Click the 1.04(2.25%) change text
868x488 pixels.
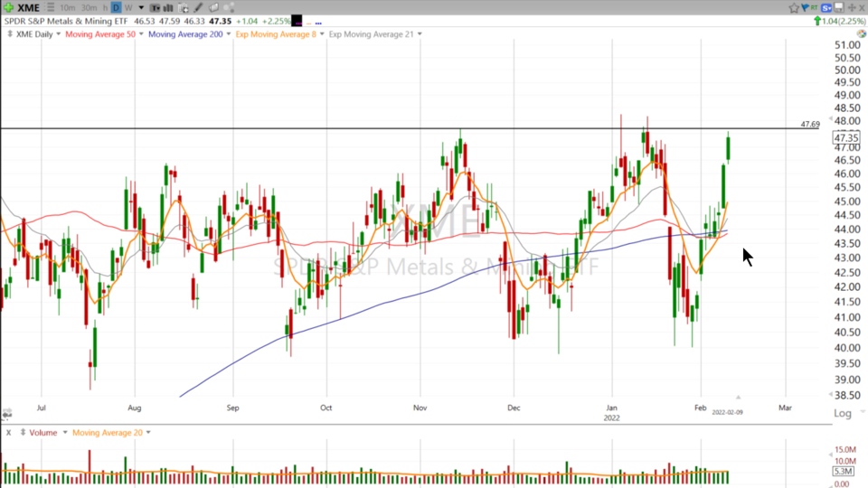844,21
